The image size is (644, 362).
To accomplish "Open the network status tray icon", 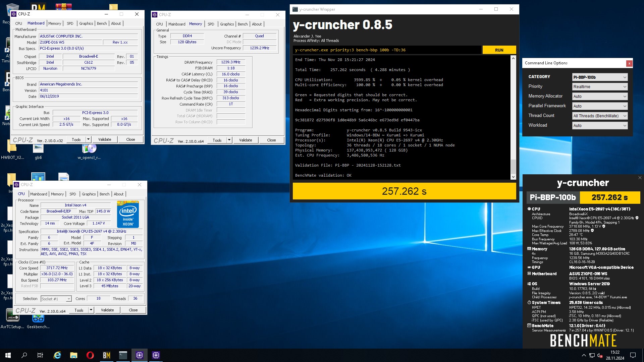I will coord(592,355).
